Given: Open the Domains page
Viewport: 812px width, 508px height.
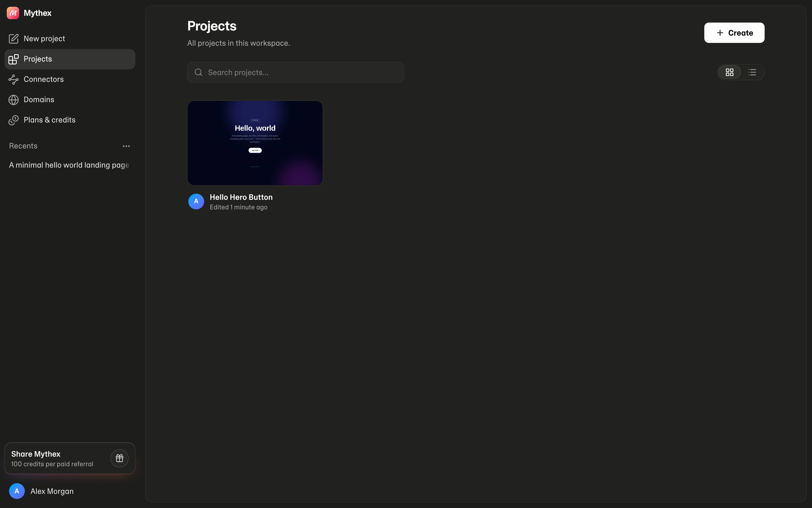Looking at the screenshot, I should [x=70, y=100].
